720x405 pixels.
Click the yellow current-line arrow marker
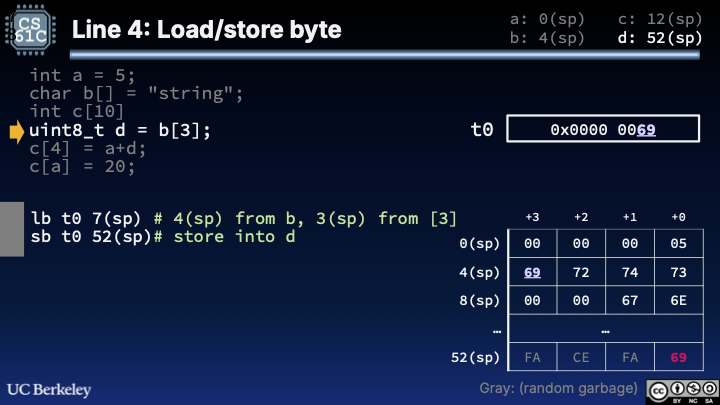(x=17, y=130)
